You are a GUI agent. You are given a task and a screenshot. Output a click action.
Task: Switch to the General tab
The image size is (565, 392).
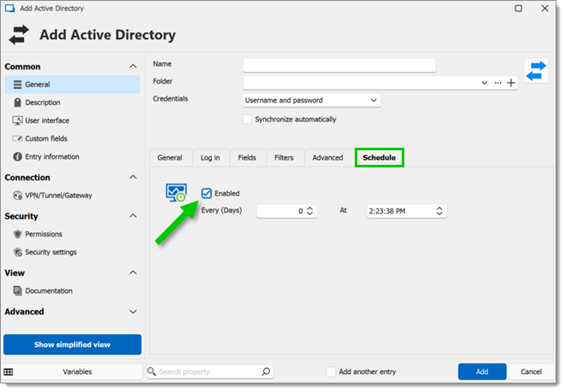[x=170, y=158]
